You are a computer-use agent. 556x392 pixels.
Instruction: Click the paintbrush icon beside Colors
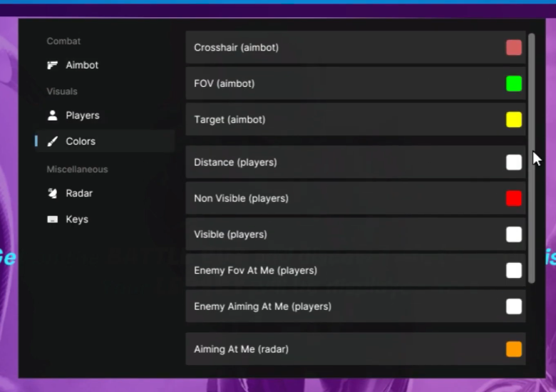tap(52, 142)
